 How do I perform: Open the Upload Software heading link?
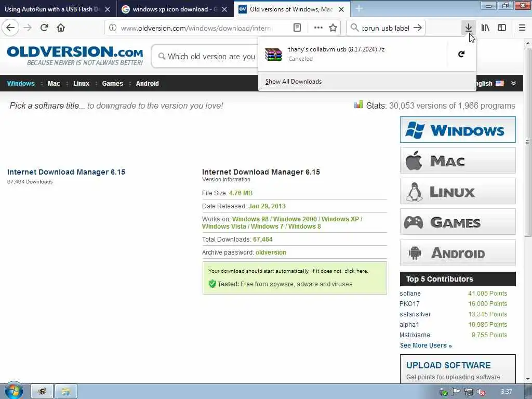pos(448,365)
